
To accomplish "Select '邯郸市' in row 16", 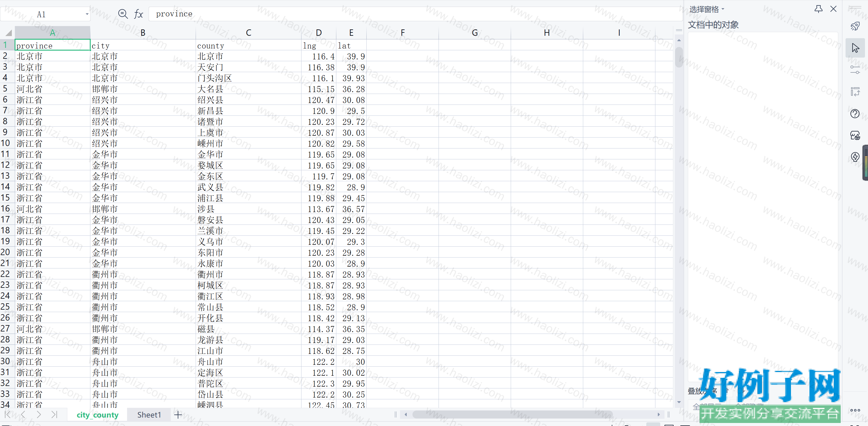I will pyautogui.click(x=143, y=209).
